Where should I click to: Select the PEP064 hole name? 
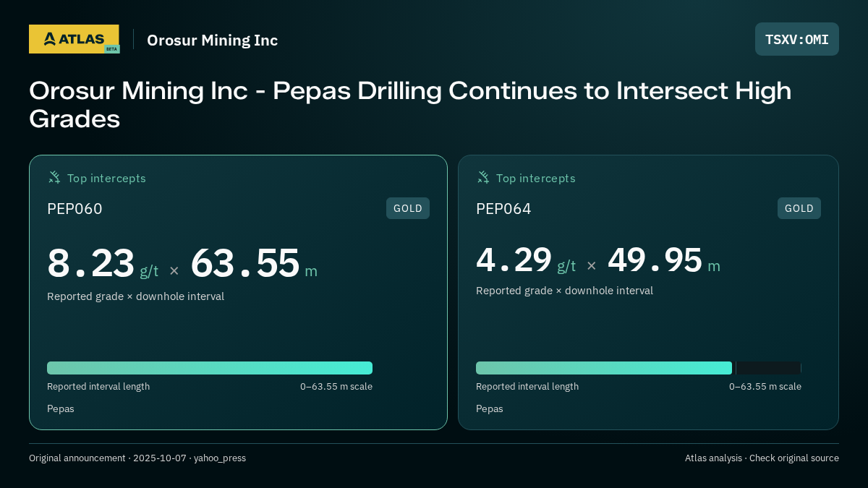[x=503, y=208]
